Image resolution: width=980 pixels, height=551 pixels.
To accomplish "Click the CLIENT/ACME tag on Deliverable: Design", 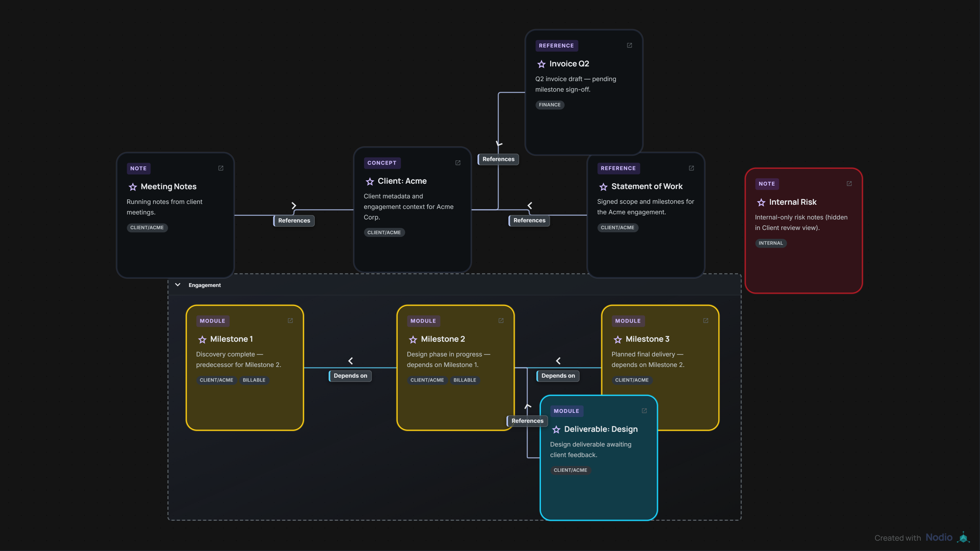I will (x=570, y=470).
